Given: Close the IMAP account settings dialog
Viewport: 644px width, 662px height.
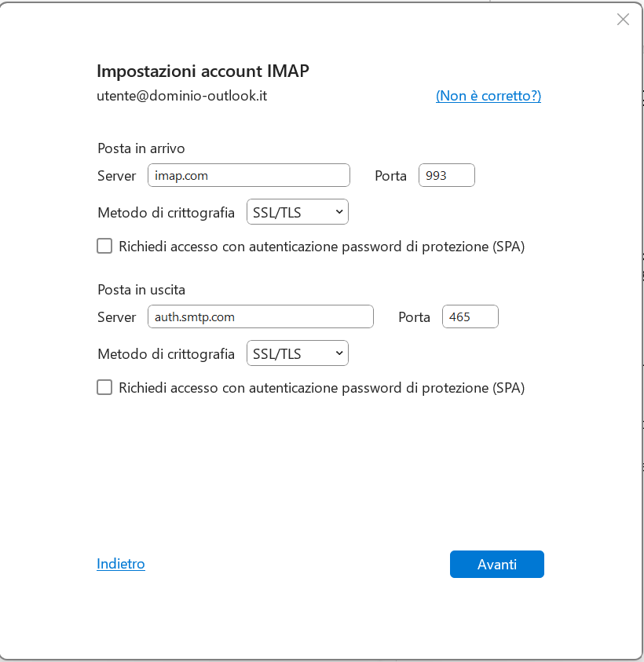Looking at the screenshot, I should [623, 20].
